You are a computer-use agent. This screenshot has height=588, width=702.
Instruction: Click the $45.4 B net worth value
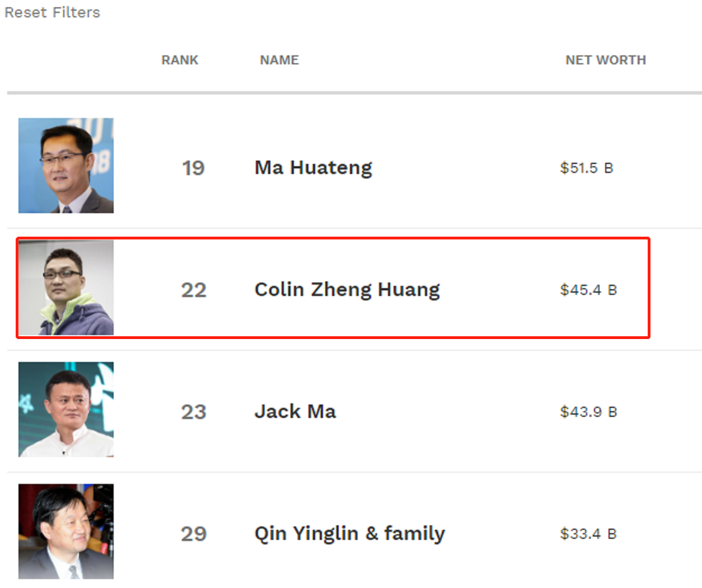click(x=588, y=290)
